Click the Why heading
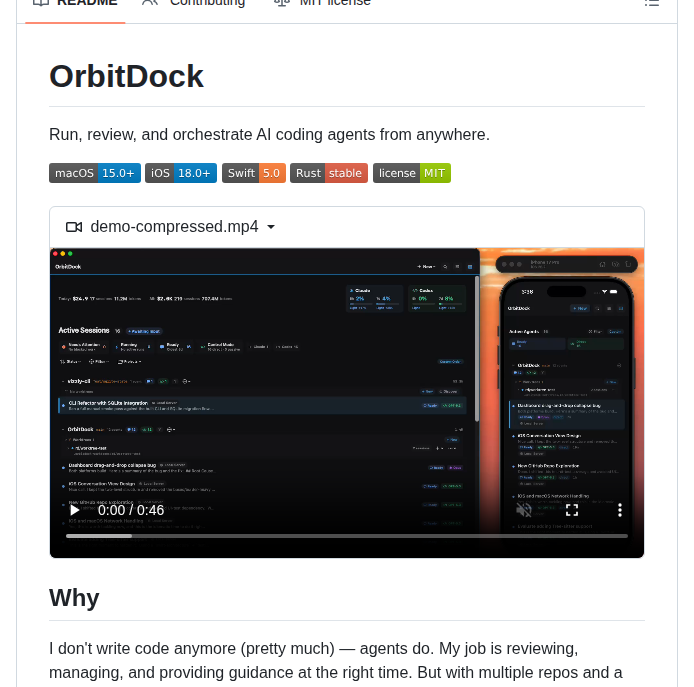This screenshot has width=694, height=687. 74,598
